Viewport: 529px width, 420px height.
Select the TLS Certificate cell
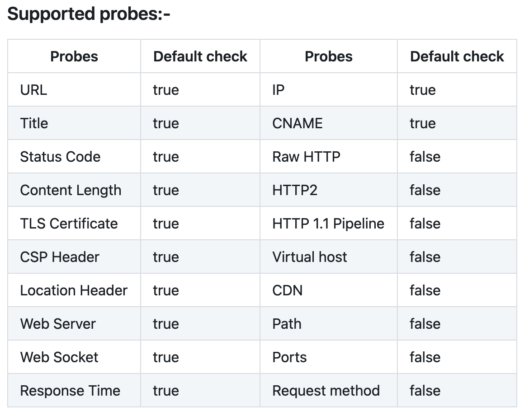(x=74, y=223)
